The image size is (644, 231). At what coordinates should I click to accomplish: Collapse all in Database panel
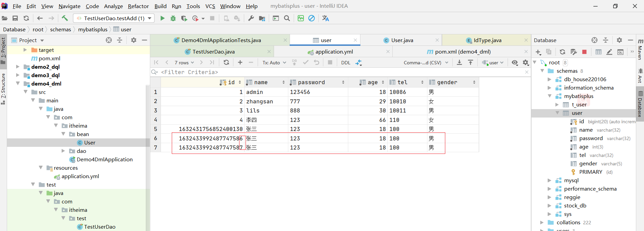[606, 40]
